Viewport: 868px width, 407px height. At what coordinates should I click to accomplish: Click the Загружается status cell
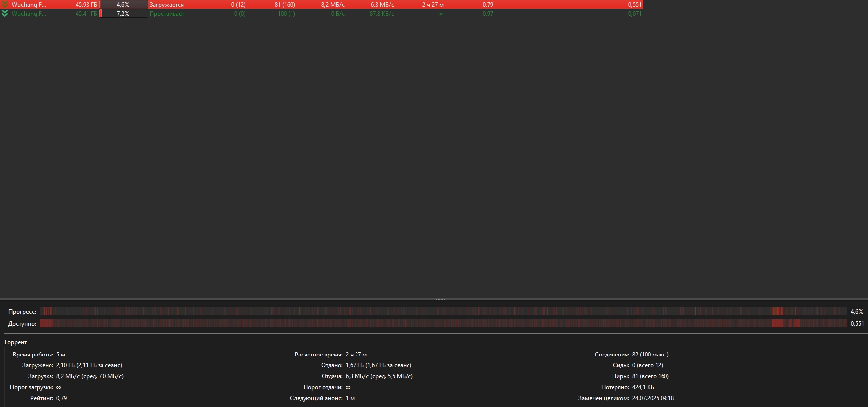click(x=166, y=4)
